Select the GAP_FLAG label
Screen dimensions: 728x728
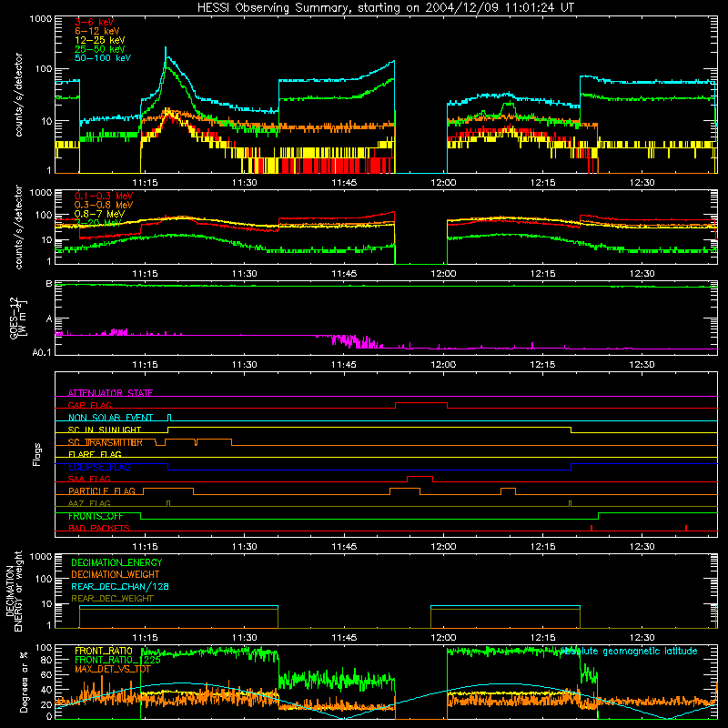89,405
